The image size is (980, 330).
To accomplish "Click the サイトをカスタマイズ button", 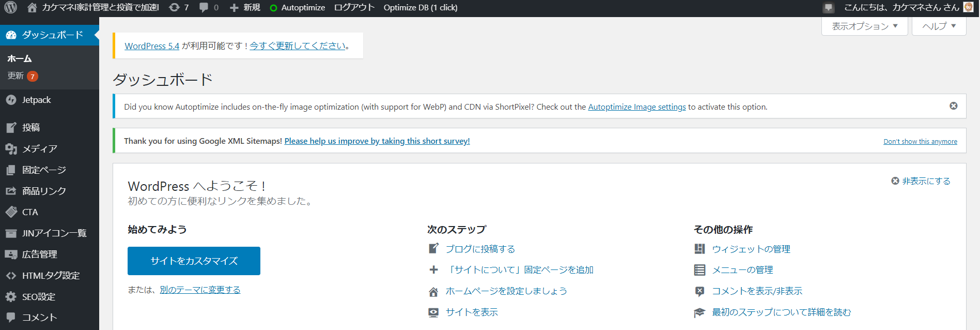I will [194, 261].
